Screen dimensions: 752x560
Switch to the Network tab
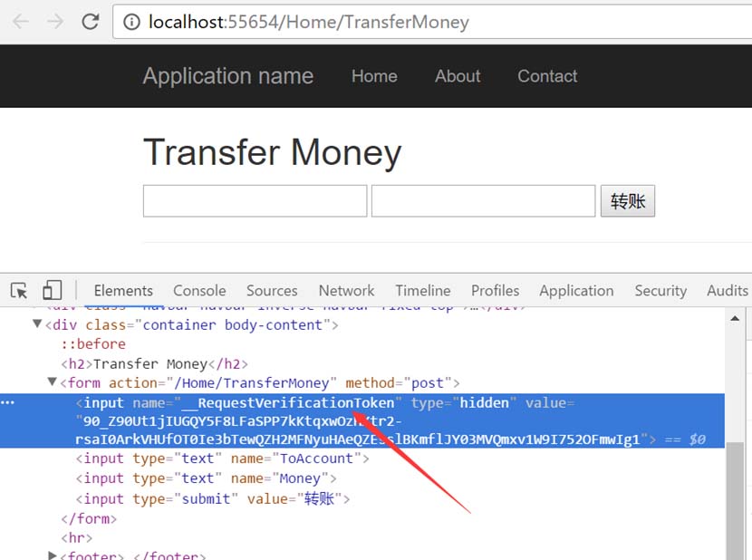[346, 290]
